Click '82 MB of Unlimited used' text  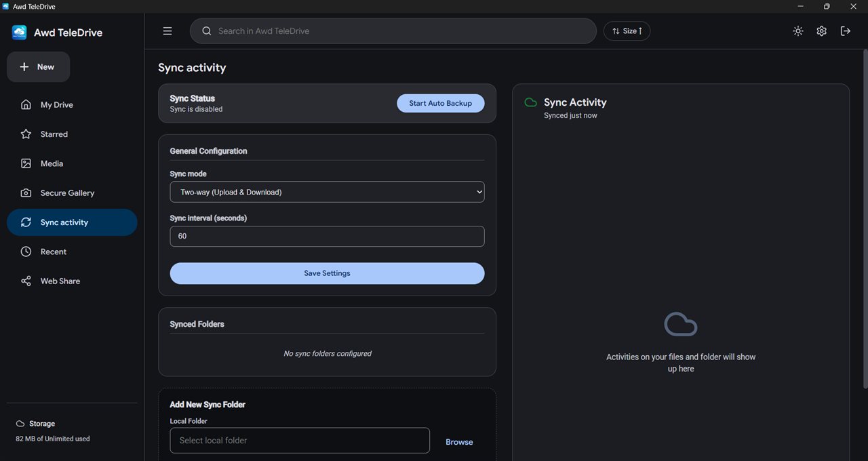pos(53,439)
